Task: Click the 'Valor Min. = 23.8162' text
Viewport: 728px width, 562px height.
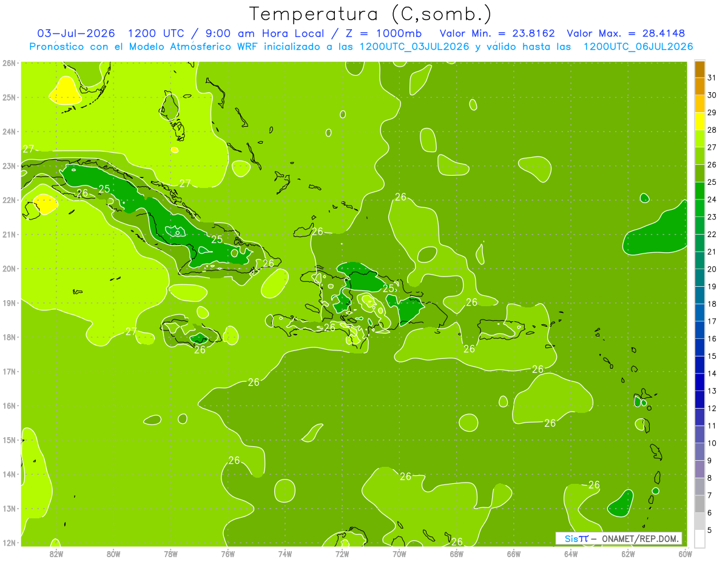Action: tap(497, 33)
